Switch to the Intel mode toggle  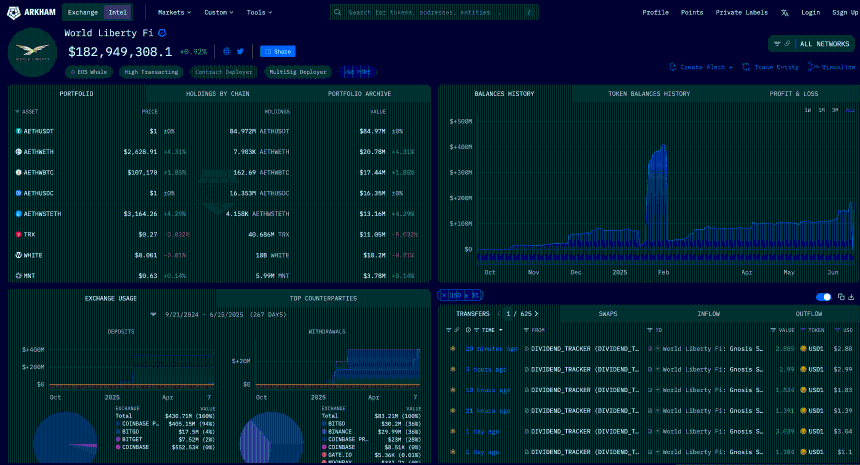[119, 13]
